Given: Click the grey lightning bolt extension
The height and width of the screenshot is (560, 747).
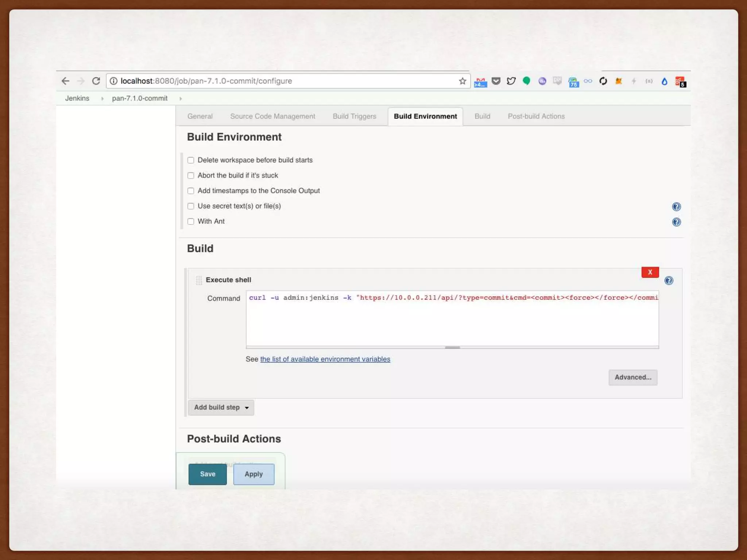Looking at the screenshot, I should 634,81.
